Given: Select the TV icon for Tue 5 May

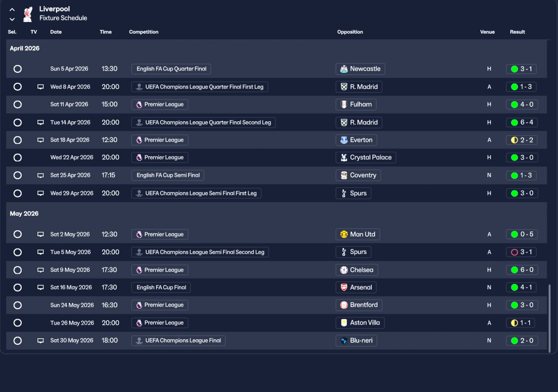Looking at the screenshot, I should [41, 252].
